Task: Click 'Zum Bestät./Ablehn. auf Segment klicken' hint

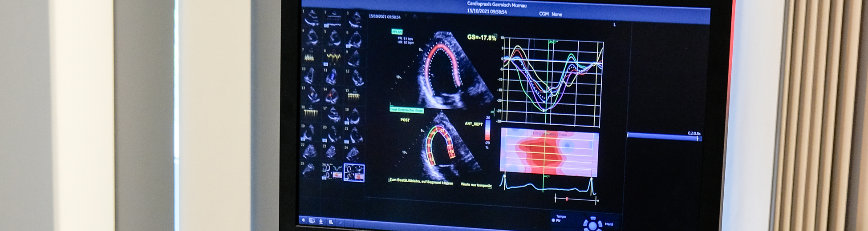Action: pos(421,181)
